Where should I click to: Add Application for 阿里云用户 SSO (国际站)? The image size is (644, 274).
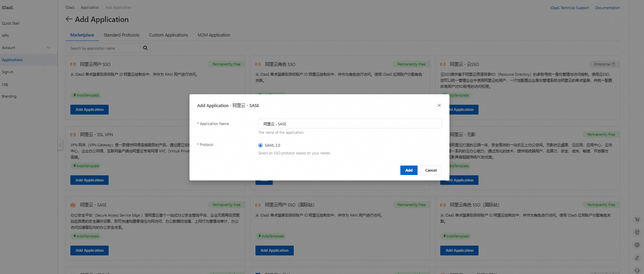point(274,250)
